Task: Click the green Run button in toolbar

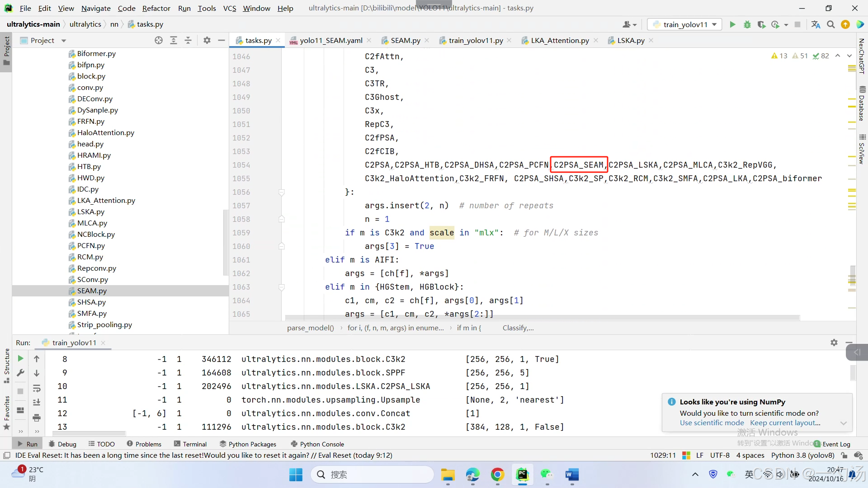Action: pyautogui.click(x=732, y=24)
